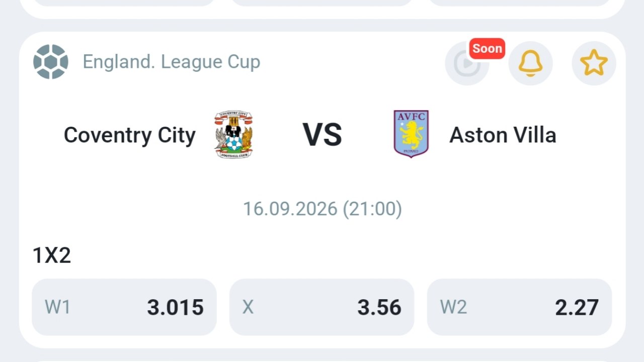This screenshot has height=362, width=644.
Task: Open the Coventry City team name
Action: point(129,135)
